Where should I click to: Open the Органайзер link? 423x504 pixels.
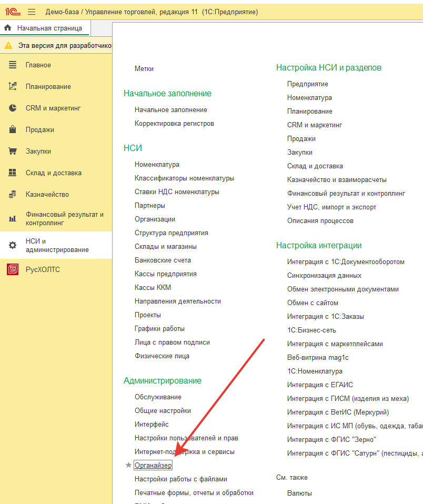(153, 465)
